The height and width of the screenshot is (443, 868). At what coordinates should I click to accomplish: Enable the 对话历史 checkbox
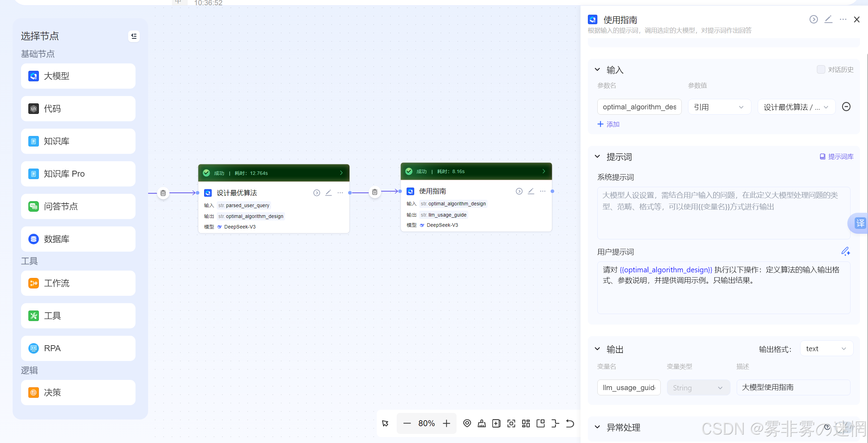coord(821,69)
